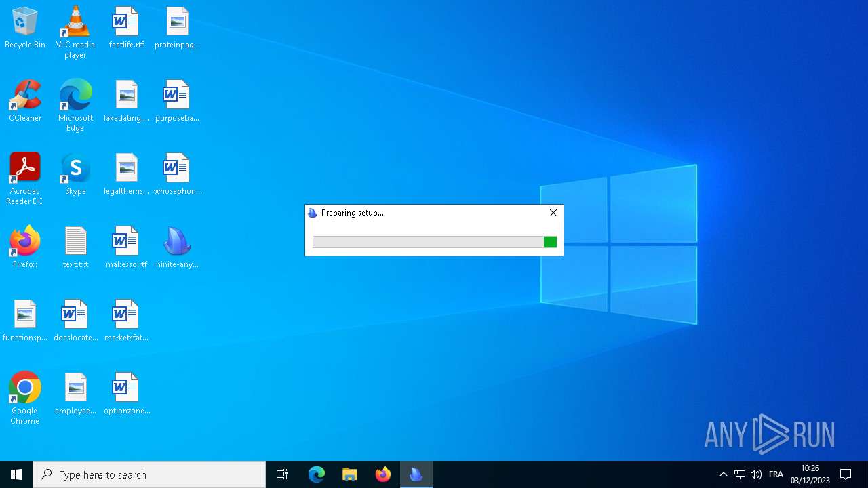Switch the FRA input language indicator
This screenshot has width=868, height=488.
tap(776, 474)
